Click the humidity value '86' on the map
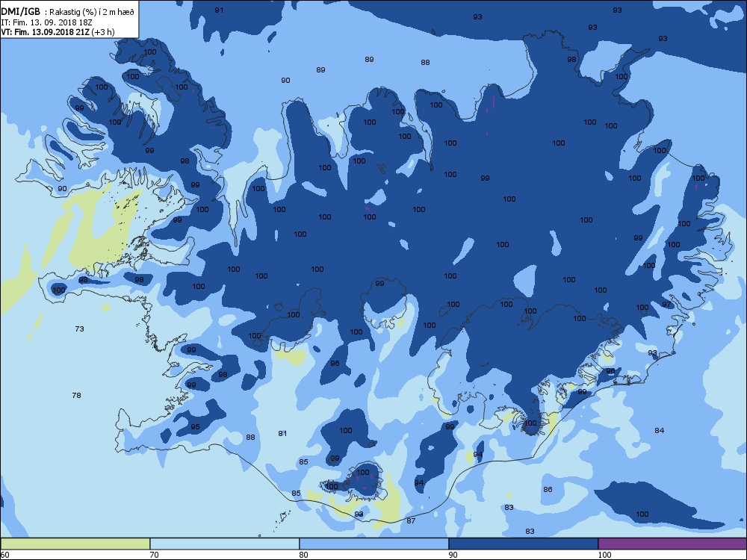This screenshot has width=747, height=560. click(x=548, y=490)
